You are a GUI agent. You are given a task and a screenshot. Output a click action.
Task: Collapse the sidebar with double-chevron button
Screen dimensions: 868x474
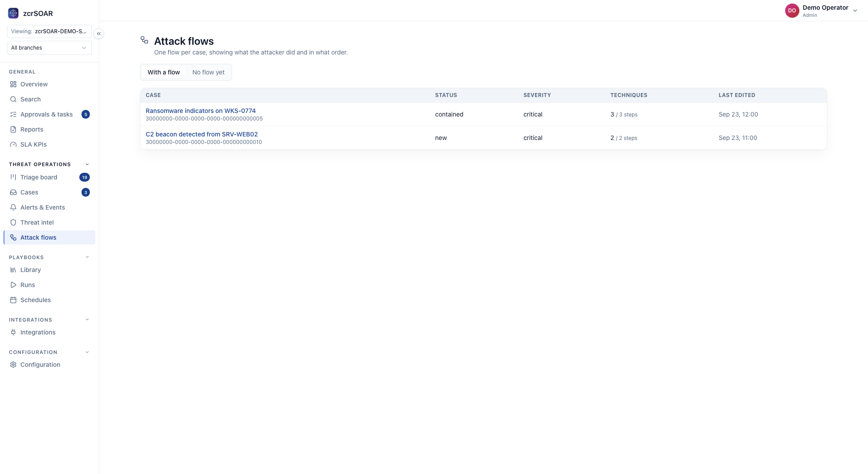coord(99,34)
